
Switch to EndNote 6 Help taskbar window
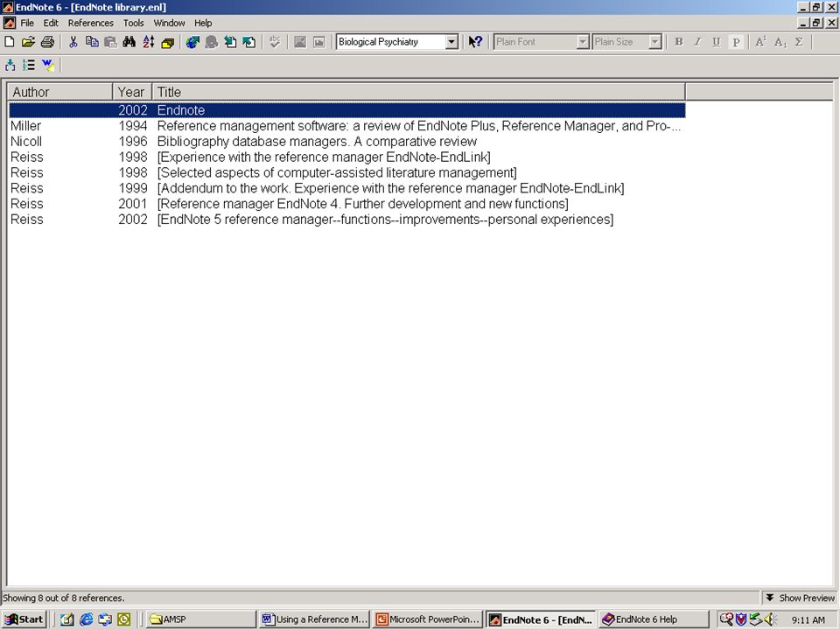[x=654, y=619]
